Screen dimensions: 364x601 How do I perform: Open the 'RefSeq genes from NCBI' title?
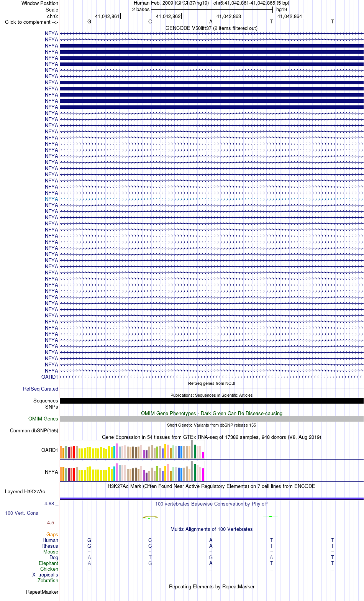pos(212,383)
